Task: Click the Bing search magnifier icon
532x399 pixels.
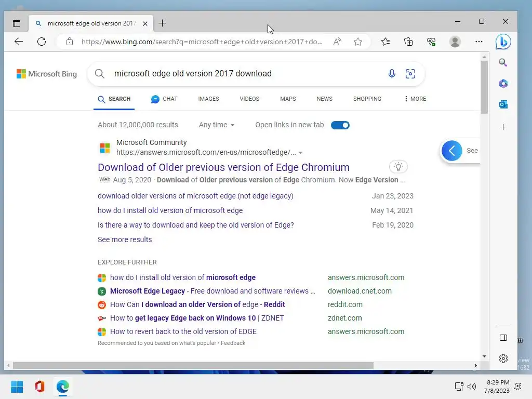Action: pyautogui.click(x=99, y=74)
